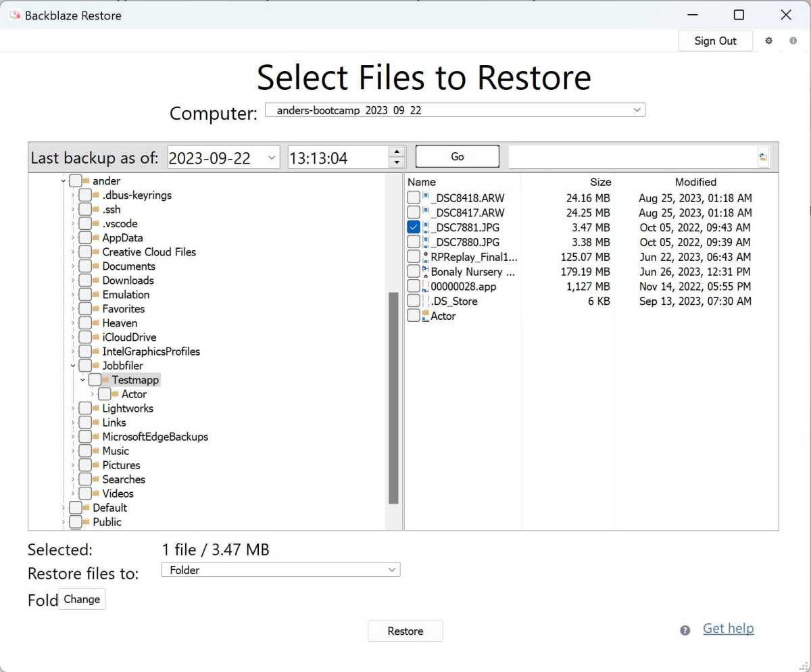Check the _DSC8418.ARW file checkbox
The height and width of the screenshot is (672, 811).
tap(414, 198)
